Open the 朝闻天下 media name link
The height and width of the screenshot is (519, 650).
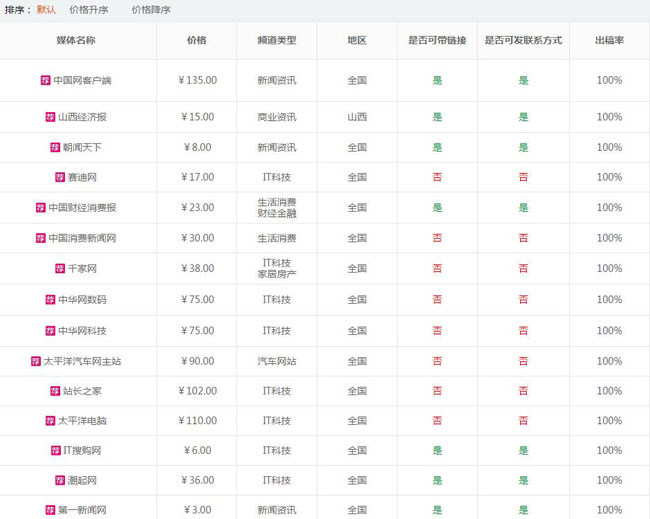(x=82, y=147)
